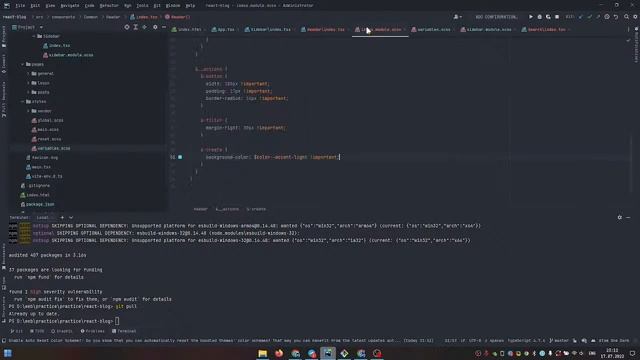Open Project panel settings gear
The image size is (640, 360).
pyautogui.click(x=155, y=27)
